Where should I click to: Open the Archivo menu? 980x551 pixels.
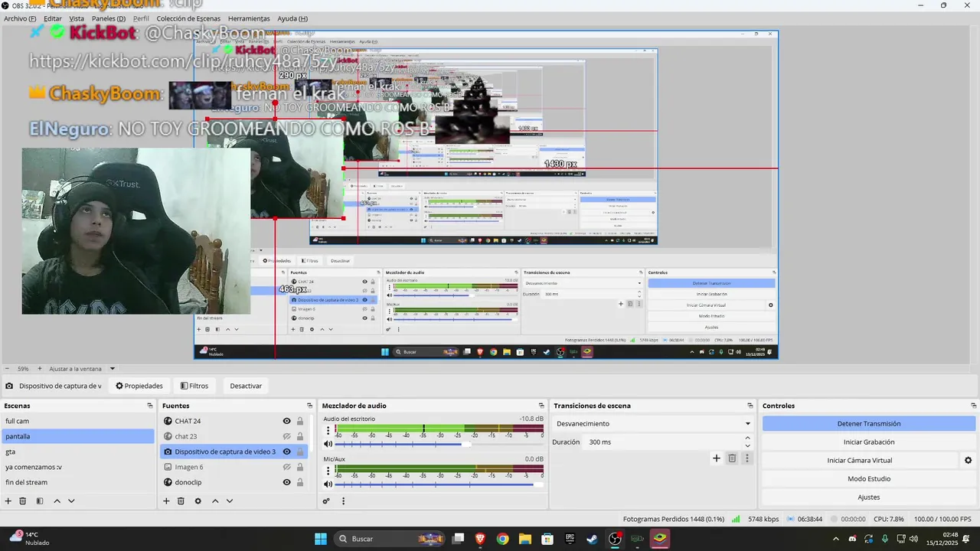[x=20, y=18]
